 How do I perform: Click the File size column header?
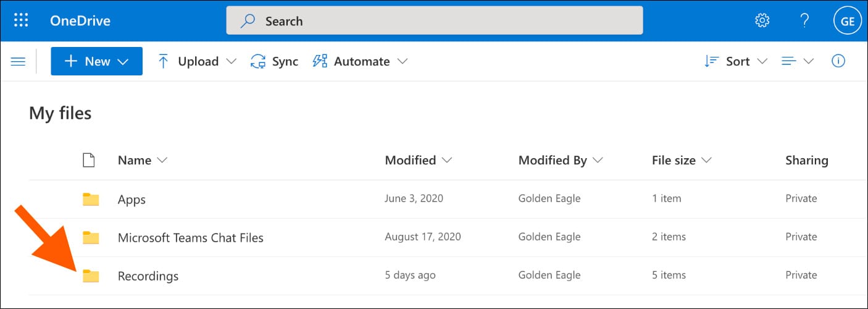tap(682, 161)
